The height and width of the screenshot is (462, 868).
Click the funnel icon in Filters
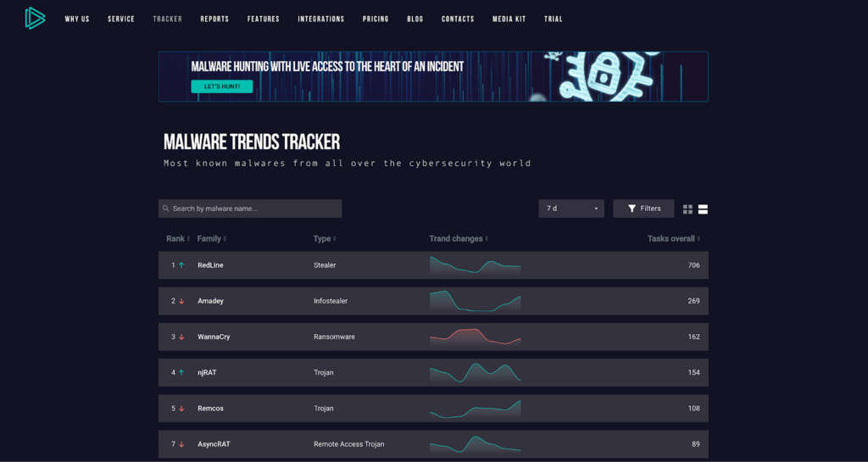(x=632, y=209)
